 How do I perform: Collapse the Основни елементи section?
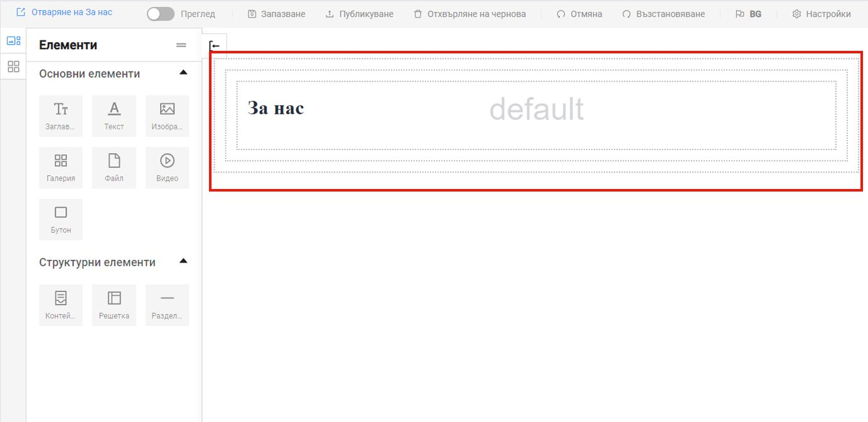pyautogui.click(x=183, y=72)
